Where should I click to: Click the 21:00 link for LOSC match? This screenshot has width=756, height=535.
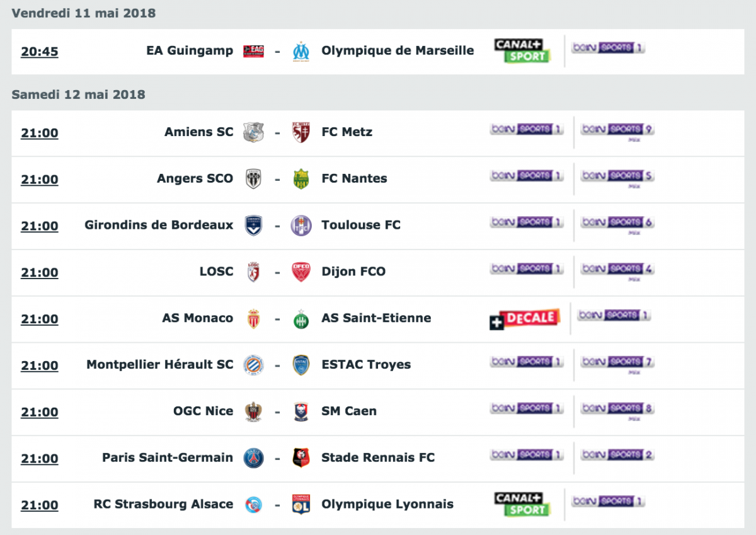pos(40,273)
